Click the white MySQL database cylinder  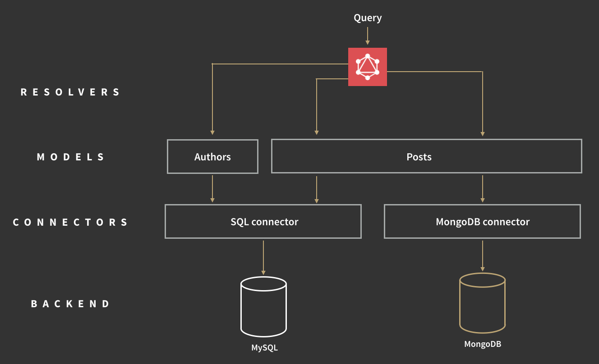click(x=263, y=307)
